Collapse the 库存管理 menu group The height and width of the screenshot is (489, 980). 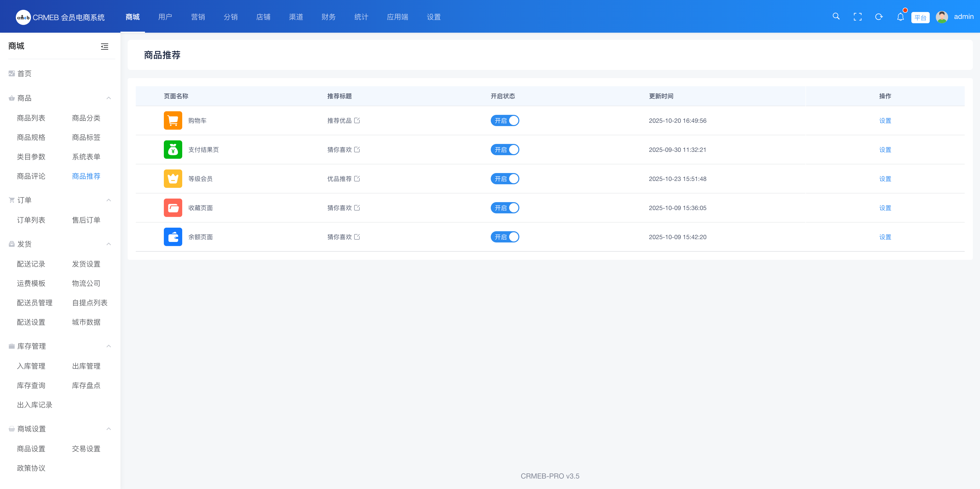point(108,346)
